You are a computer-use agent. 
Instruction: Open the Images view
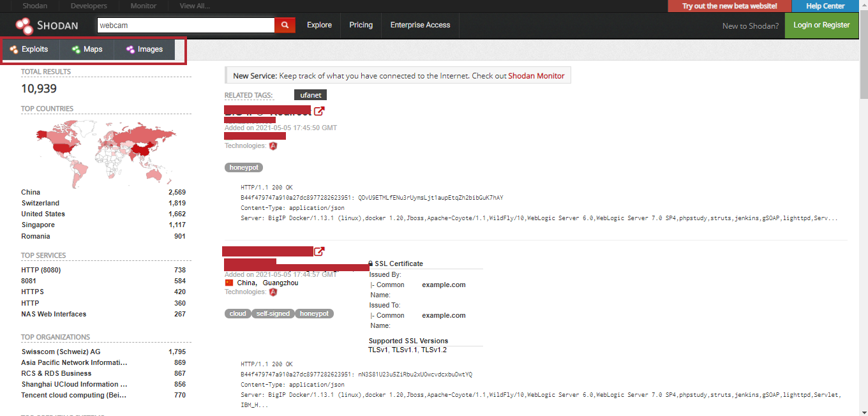pos(144,49)
